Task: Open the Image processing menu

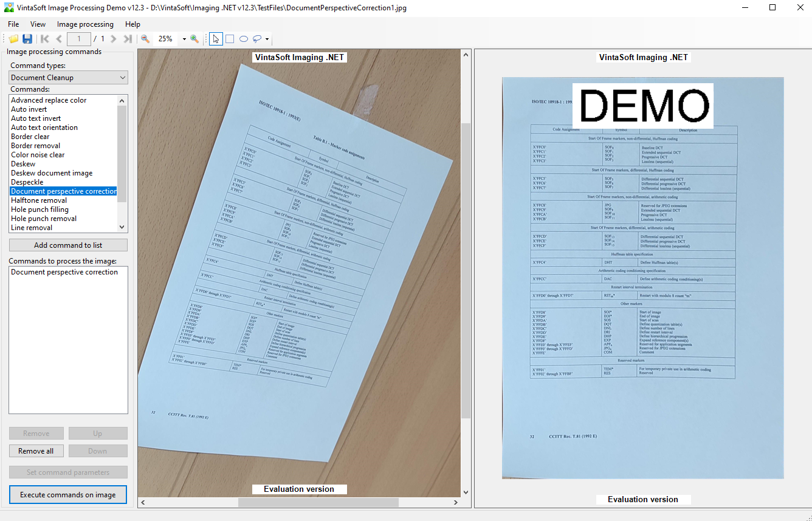Action: pyautogui.click(x=85, y=24)
